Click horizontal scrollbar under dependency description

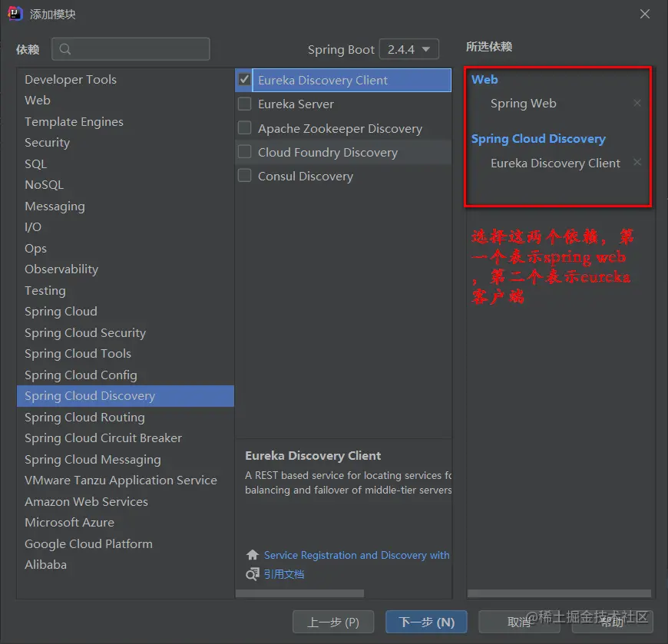(299, 593)
